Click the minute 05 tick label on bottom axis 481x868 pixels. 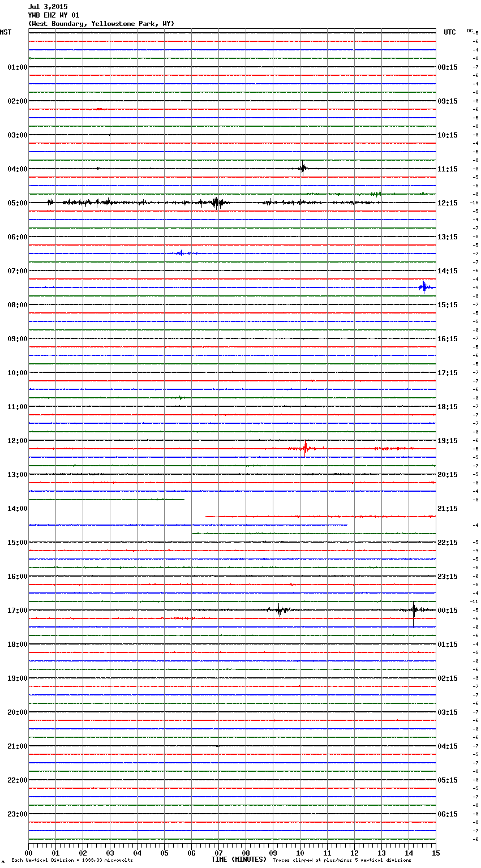[164, 853]
